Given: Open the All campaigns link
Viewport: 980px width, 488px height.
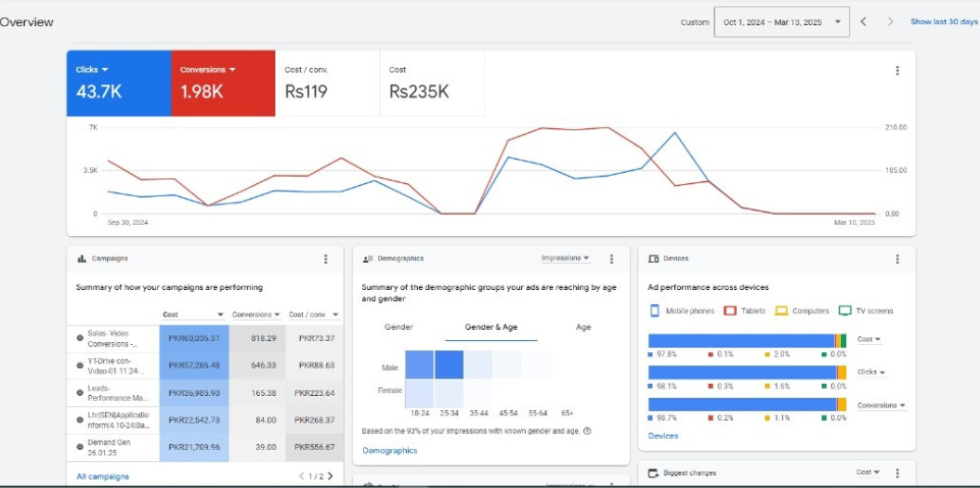Looking at the screenshot, I should [x=102, y=477].
